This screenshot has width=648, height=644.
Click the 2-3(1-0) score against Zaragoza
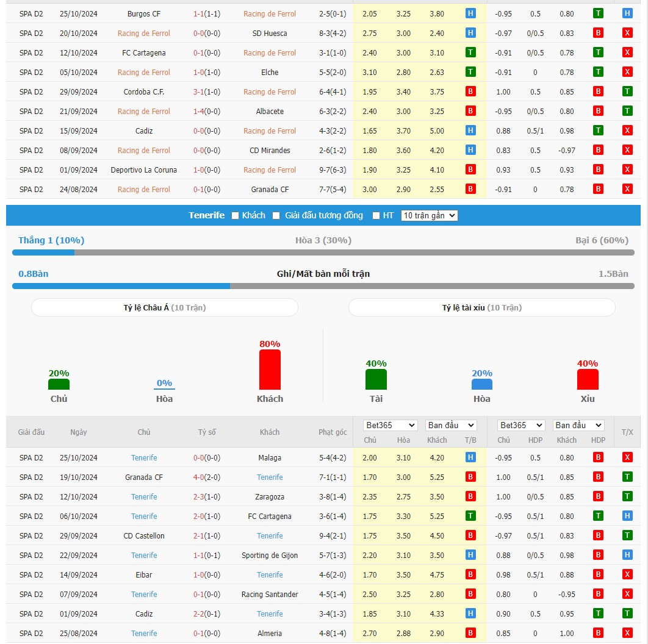(207, 497)
